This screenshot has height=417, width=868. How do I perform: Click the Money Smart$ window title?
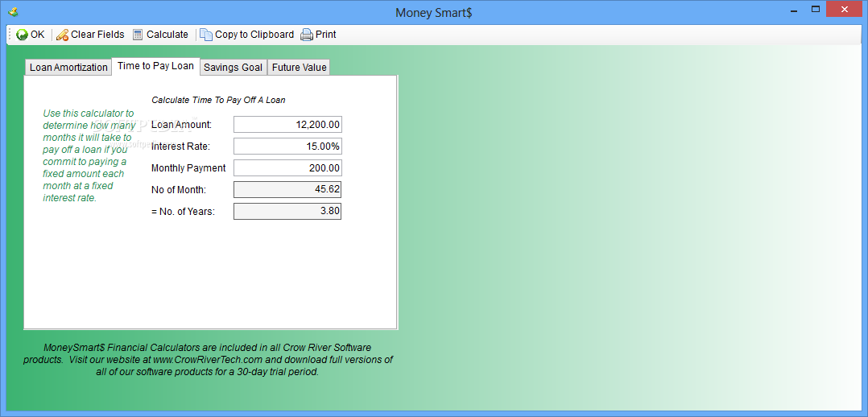tap(433, 12)
